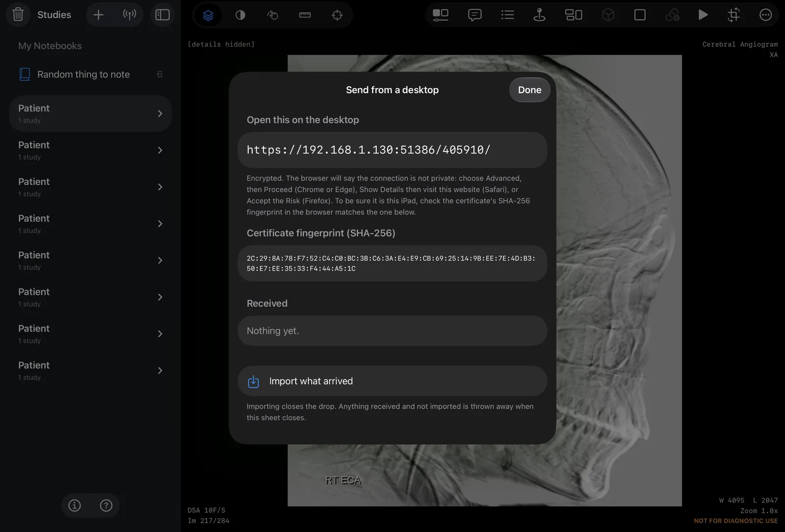
Task: Select the half-circle contrast tool
Action: coord(240,15)
